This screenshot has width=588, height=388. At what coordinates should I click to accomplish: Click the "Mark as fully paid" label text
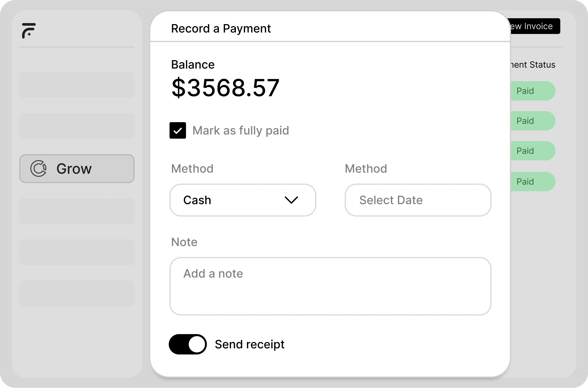point(241,130)
